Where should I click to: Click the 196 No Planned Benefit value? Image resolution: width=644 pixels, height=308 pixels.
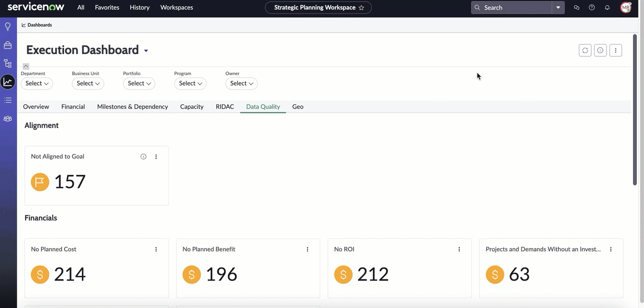[222, 275]
